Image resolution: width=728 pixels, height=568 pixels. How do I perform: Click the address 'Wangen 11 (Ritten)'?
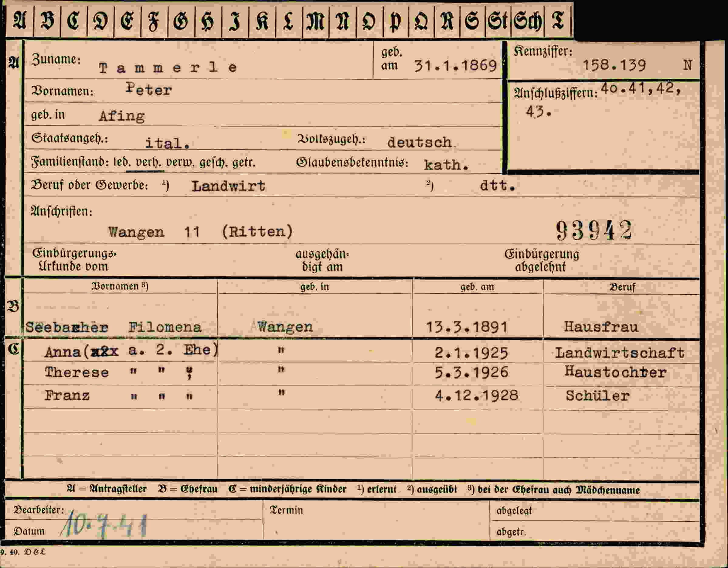(x=201, y=232)
